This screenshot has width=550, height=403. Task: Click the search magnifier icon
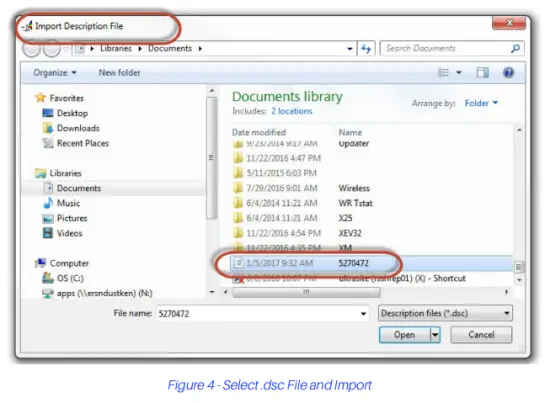click(x=515, y=48)
